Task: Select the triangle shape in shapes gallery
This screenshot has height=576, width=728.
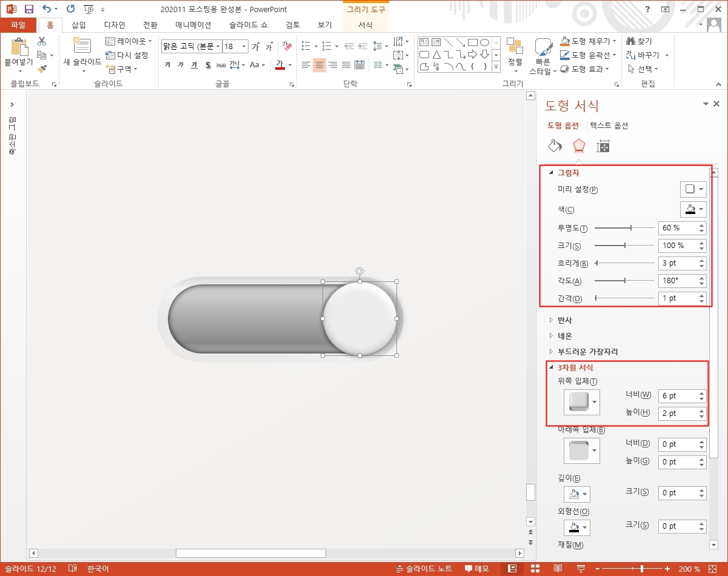Action: pyautogui.click(x=436, y=54)
